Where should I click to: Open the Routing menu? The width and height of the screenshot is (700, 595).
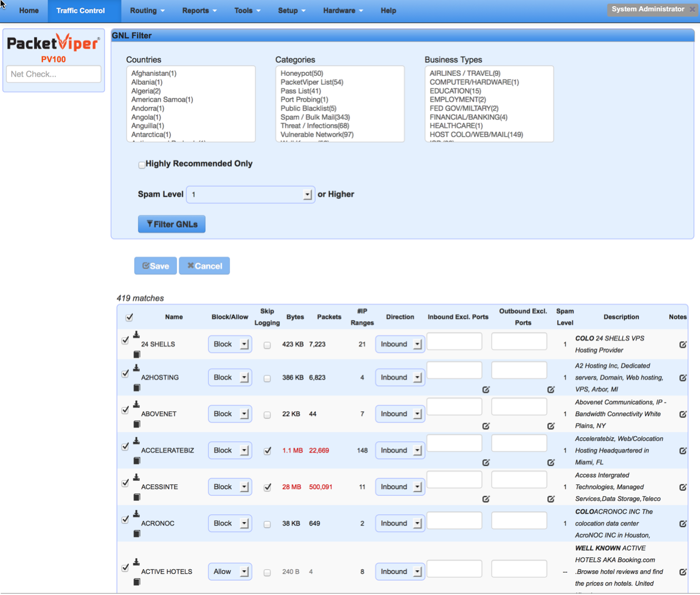tap(147, 11)
